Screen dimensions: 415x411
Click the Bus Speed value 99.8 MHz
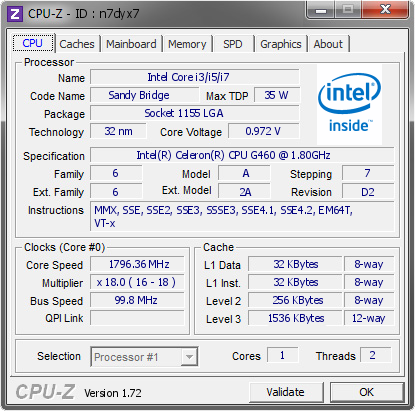pos(137,300)
